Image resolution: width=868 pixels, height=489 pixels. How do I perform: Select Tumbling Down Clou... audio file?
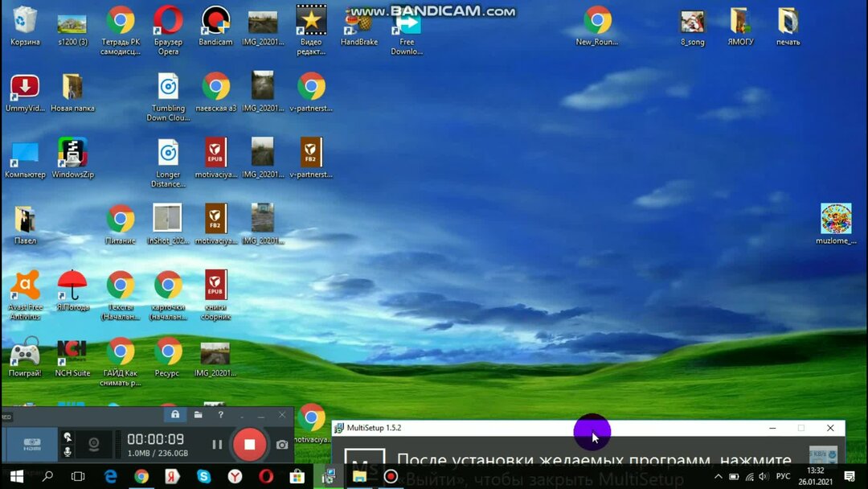[168, 97]
